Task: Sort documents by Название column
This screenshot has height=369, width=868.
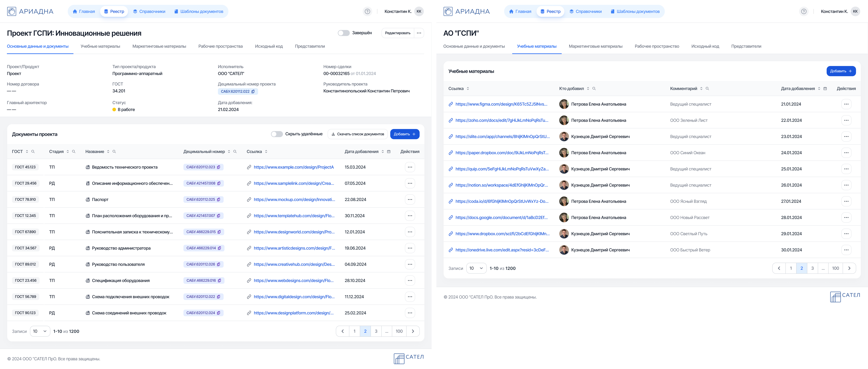Action: click(x=108, y=152)
